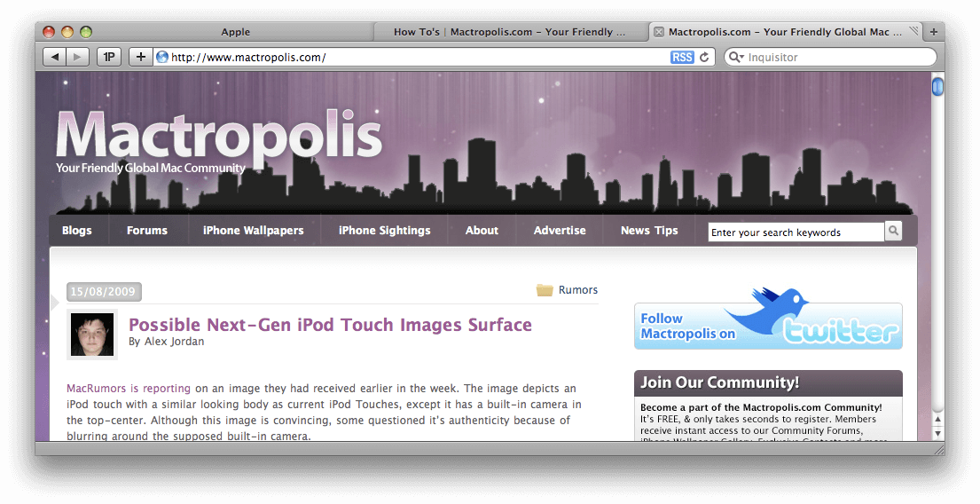980x504 pixels.
Task: Switch to the Apple tab
Action: click(236, 32)
